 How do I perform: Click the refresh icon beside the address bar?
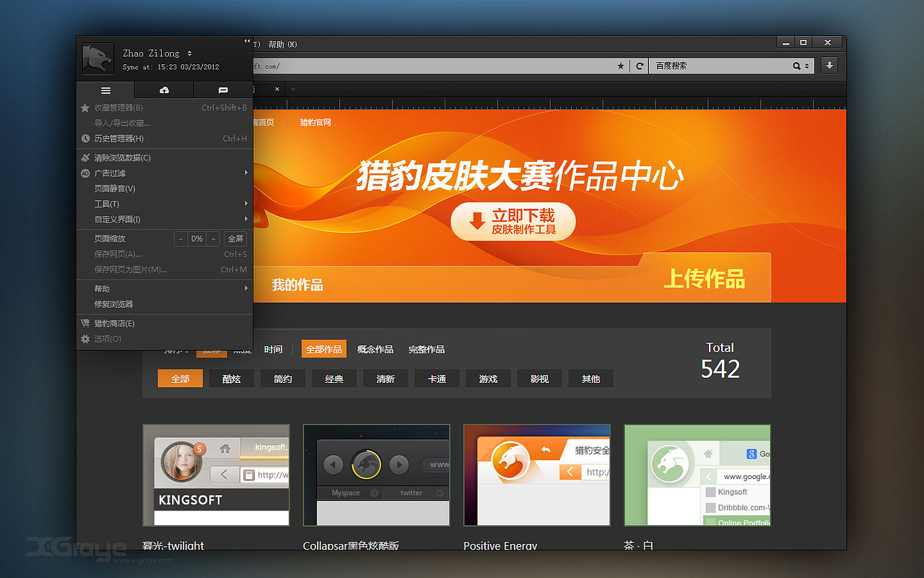click(x=640, y=66)
